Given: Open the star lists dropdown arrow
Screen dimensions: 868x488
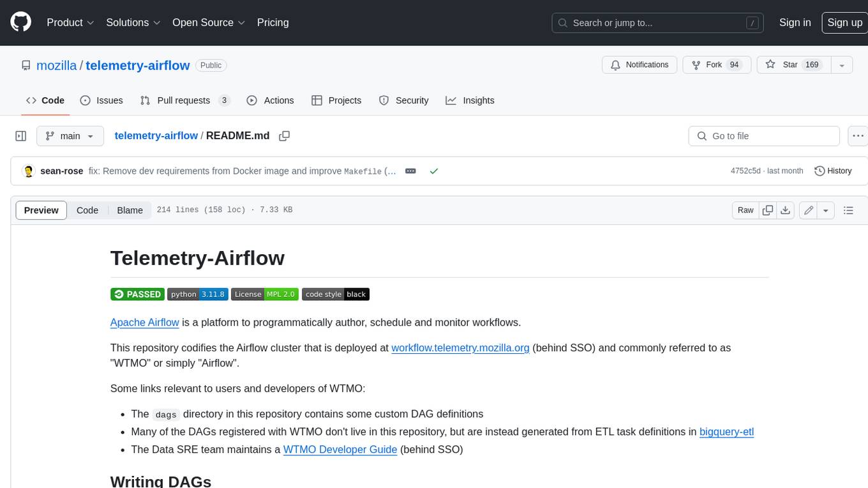Looking at the screenshot, I should pos(842,65).
